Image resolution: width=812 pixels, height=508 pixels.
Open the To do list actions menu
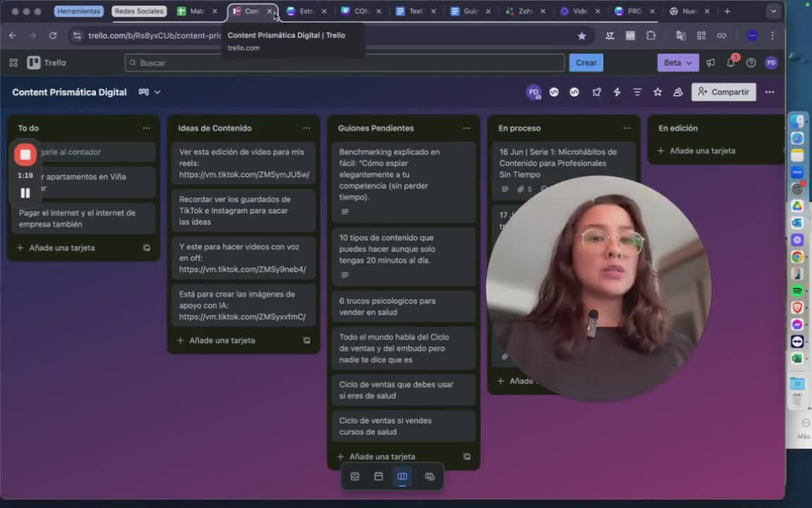pos(146,128)
